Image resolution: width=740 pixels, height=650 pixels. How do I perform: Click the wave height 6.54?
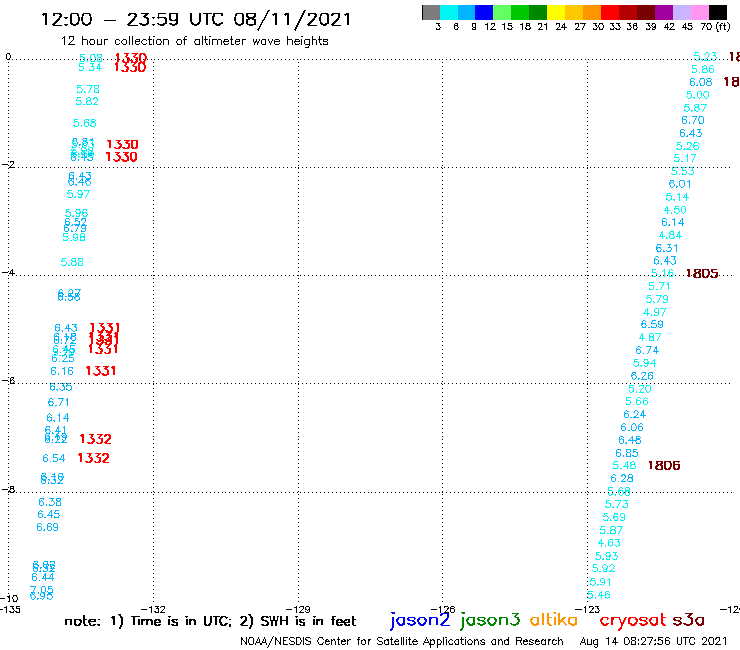pyautogui.click(x=53, y=458)
